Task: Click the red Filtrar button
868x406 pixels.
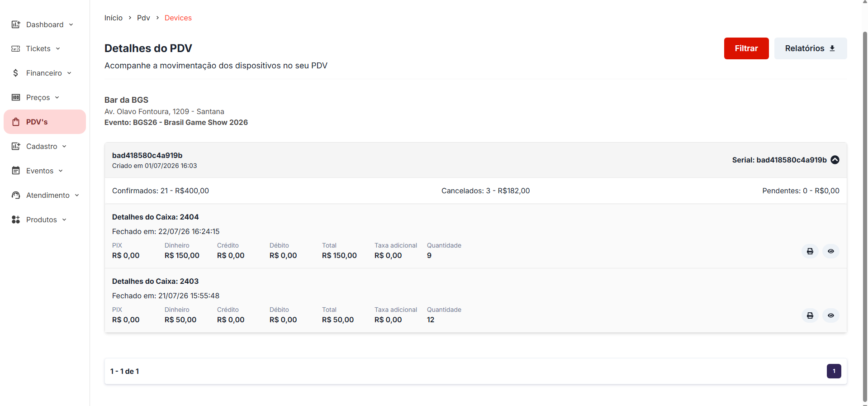Action: click(746, 48)
